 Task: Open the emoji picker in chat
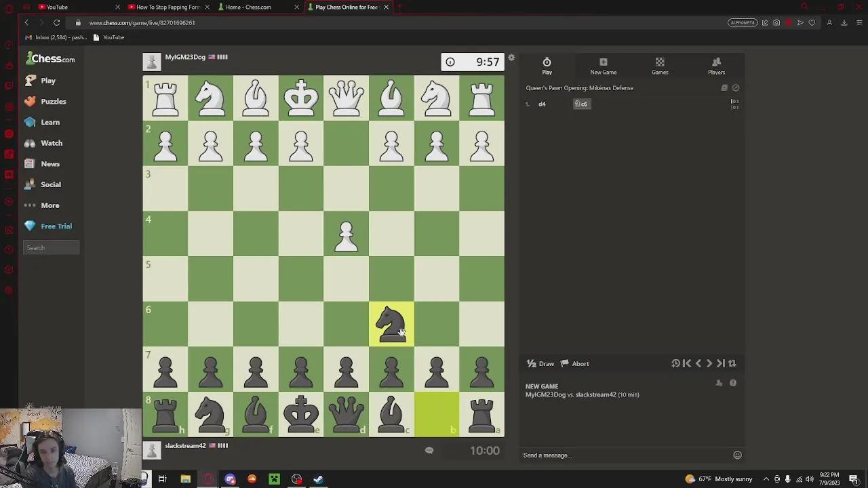click(737, 455)
